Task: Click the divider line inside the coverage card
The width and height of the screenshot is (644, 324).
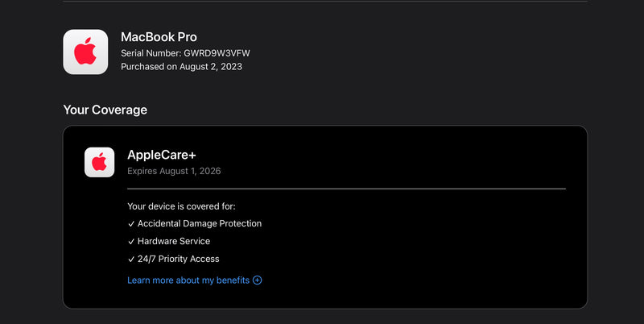Action: pyautogui.click(x=346, y=189)
